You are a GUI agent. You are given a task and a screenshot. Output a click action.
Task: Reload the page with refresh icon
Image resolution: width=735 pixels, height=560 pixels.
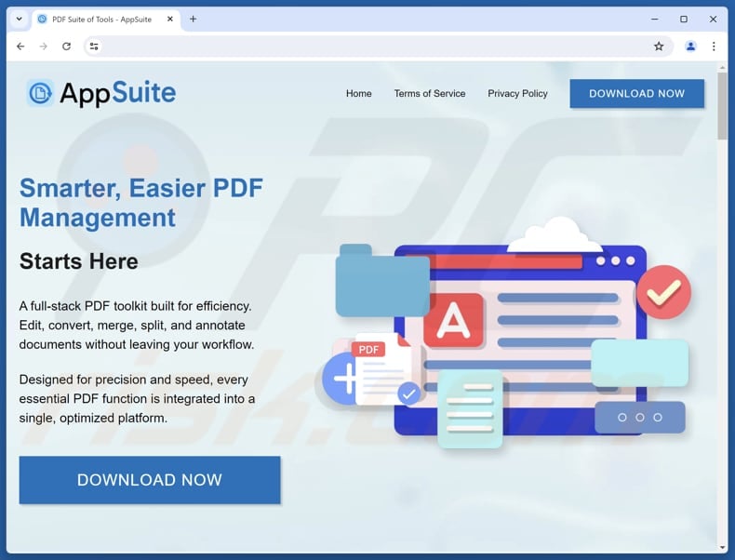[67, 47]
